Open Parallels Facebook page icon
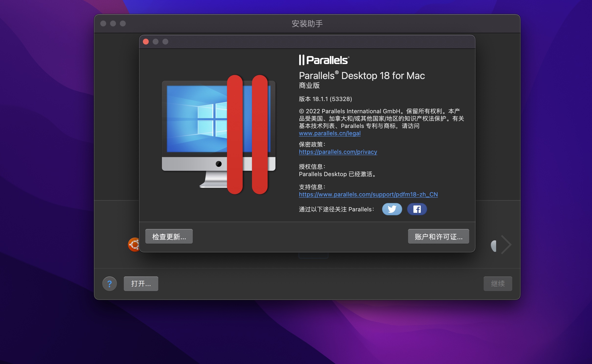592x364 pixels. tap(417, 209)
